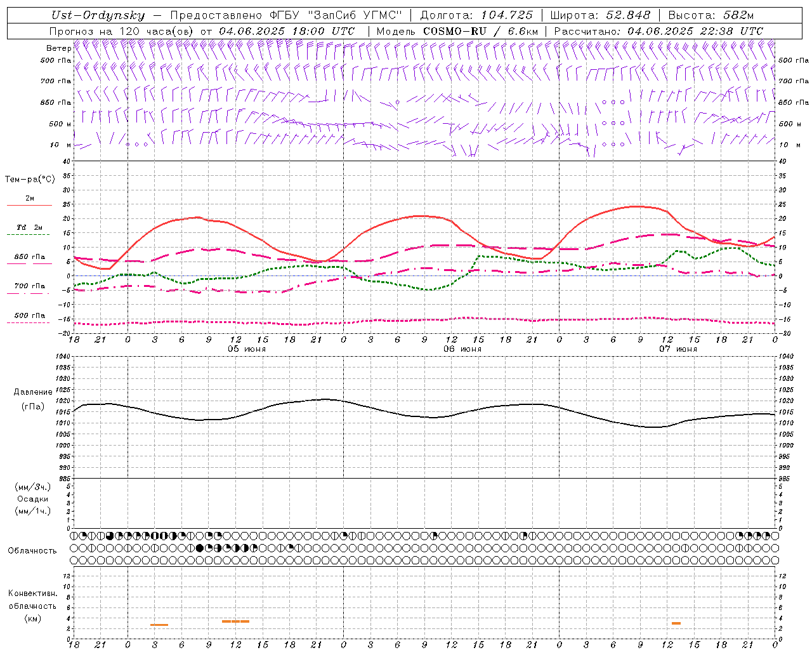Viewport: 812px width, 650px height.
Task: Click the (мм/3ч.) precipitation unit label
Action: tap(33, 487)
